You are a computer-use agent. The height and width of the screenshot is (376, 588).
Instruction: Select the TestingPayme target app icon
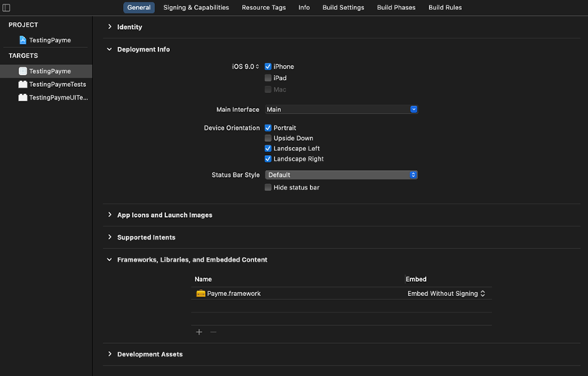tap(23, 71)
